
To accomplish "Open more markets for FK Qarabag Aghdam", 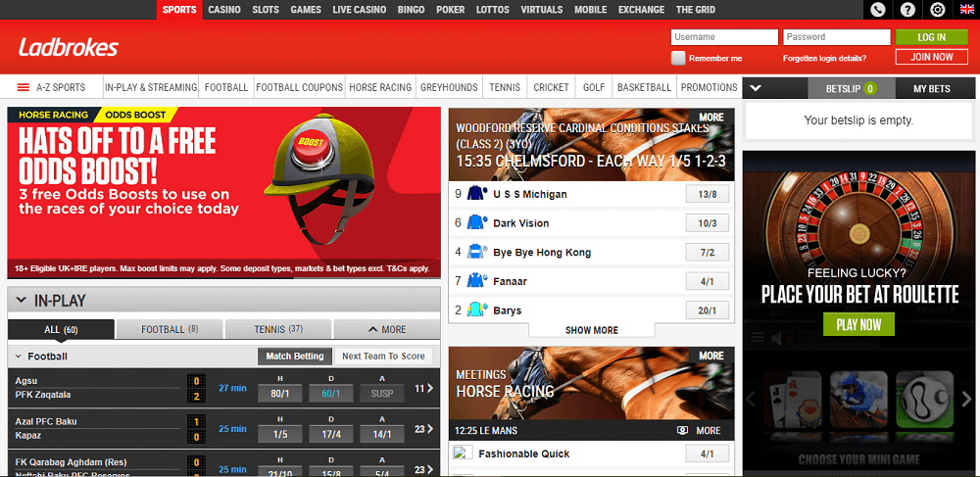I will (x=424, y=469).
